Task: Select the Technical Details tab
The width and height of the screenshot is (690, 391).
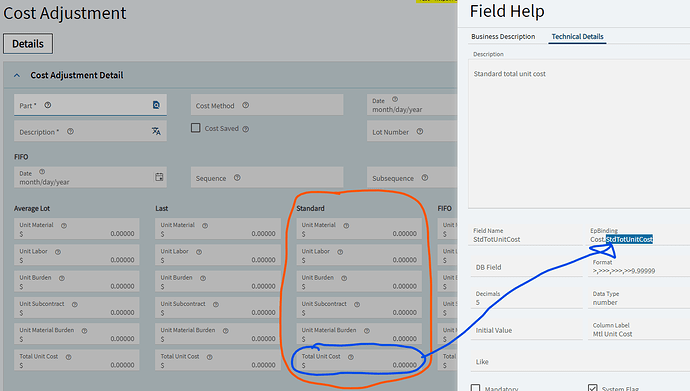Action: 577,37
